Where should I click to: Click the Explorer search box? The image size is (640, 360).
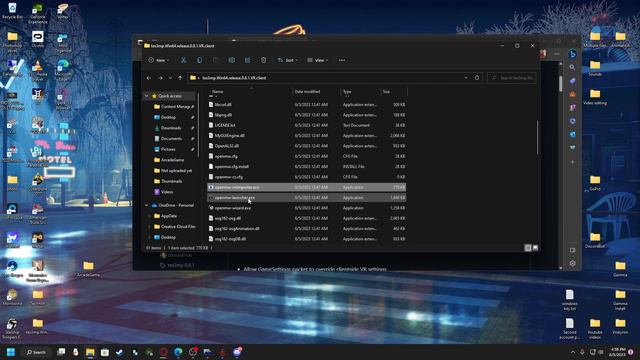point(512,78)
